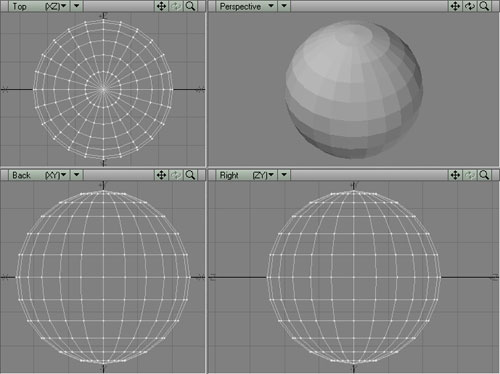Click the center pole point in Top view
500x374 pixels.
(103, 89)
